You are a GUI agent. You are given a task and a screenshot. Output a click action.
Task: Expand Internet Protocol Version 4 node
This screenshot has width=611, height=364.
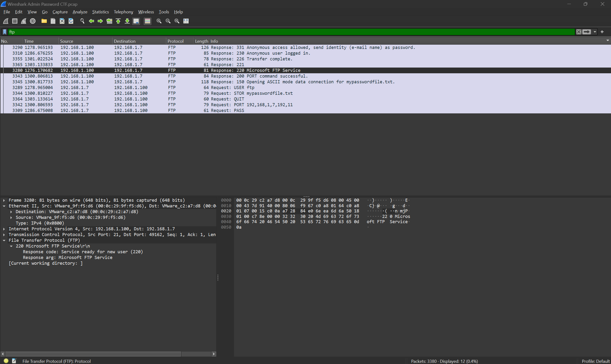[4, 229]
